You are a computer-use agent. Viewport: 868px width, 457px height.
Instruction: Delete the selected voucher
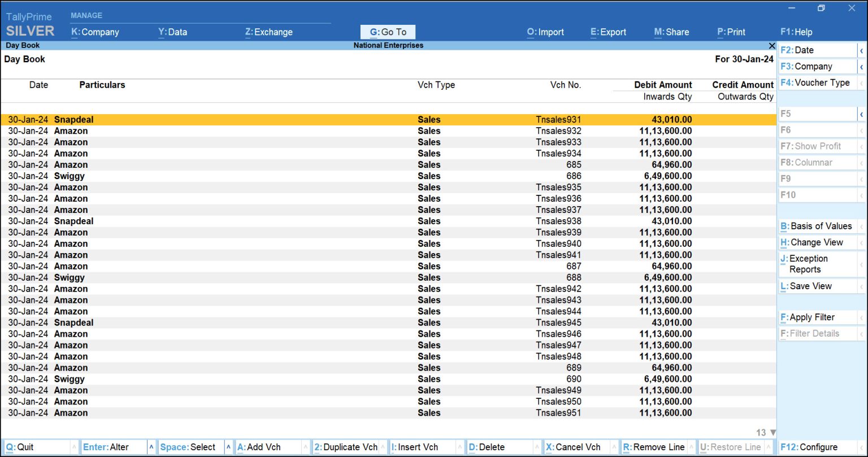click(487, 446)
